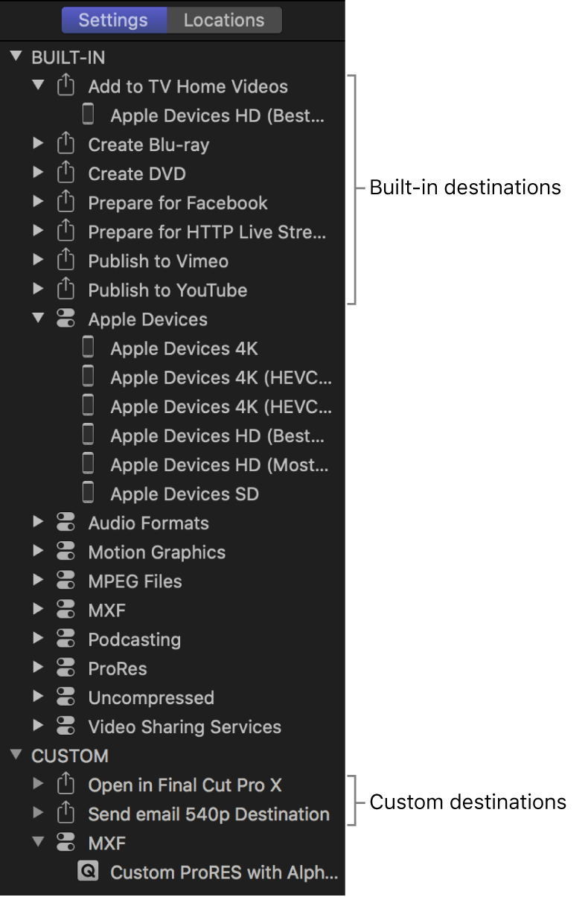588x897 pixels.
Task: Select the Publish to Vimeo destination
Action: point(159,261)
